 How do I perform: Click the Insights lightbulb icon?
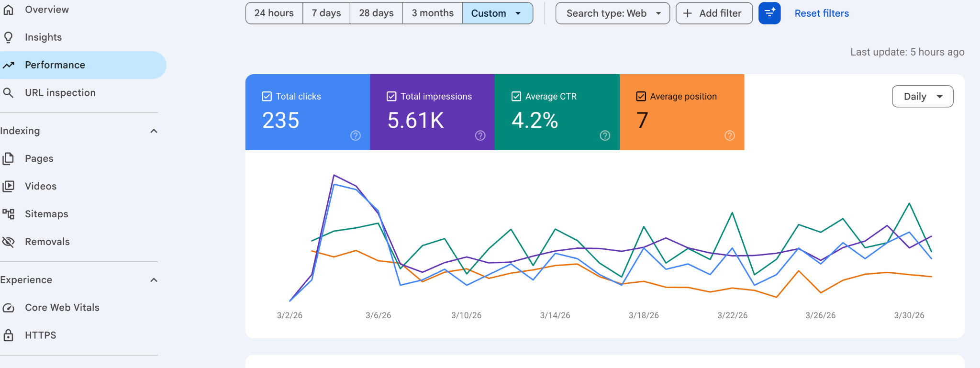click(8, 37)
